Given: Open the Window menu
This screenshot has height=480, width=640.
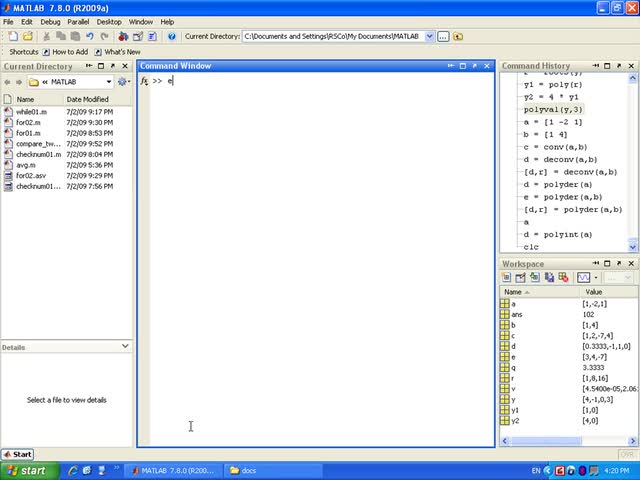Looking at the screenshot, I should pos(141,22).
